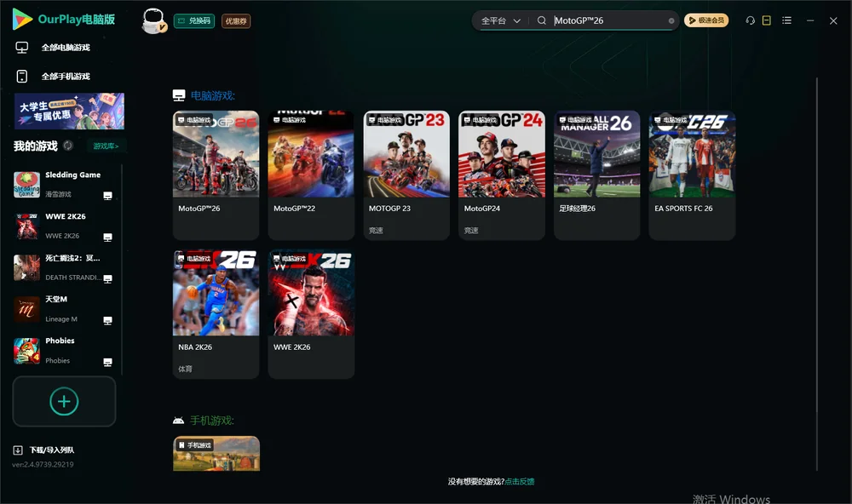The width and height of the screenshot is (852, 504).
Task: Open 全部手机游戏 all mobile games
Action: pos(66,77)
